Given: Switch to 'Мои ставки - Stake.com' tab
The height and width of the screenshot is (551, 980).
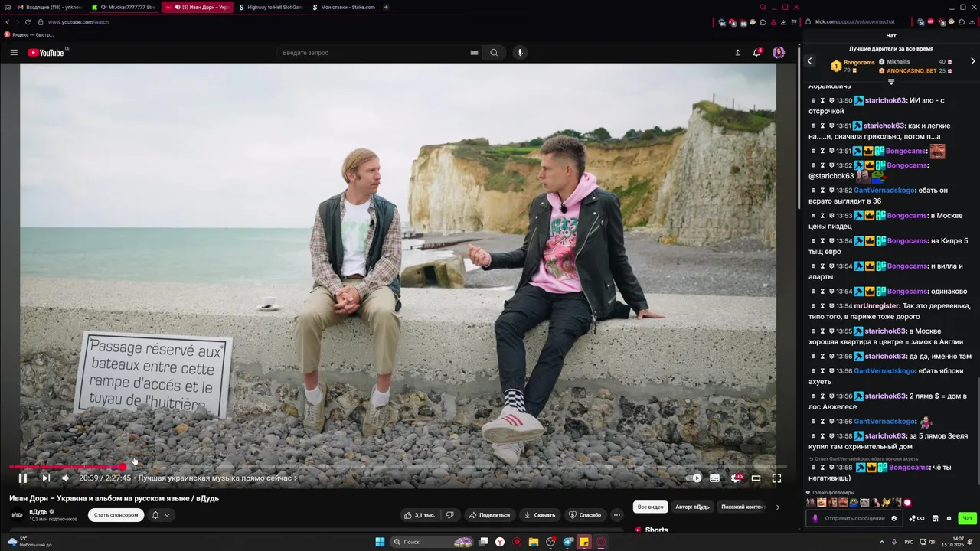Looking at the screenshot, I should click(345, 7).
